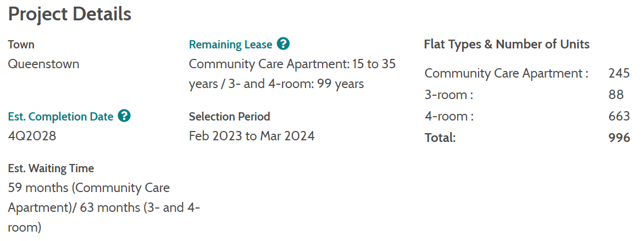The width and height of the screenshot is (644, 241).
Task: Select the Community Care Apartment flat type row
Action: pyautogui.click(x=506, y=73)
